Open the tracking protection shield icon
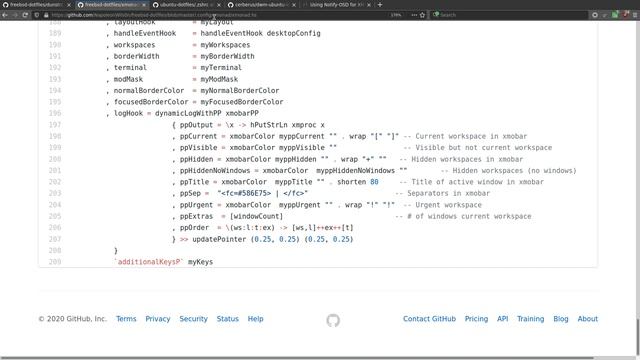The height and width of the screenshot is (360, 640). (x=37, y=15)
